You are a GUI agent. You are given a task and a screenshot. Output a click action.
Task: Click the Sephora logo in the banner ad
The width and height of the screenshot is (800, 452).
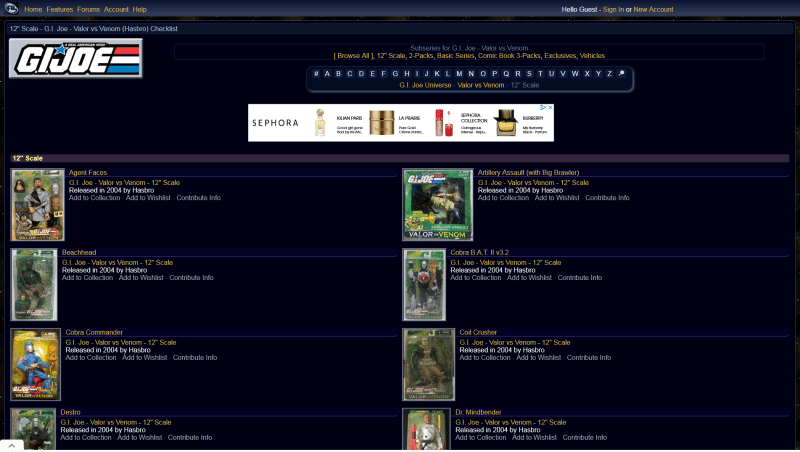[275, 123]
